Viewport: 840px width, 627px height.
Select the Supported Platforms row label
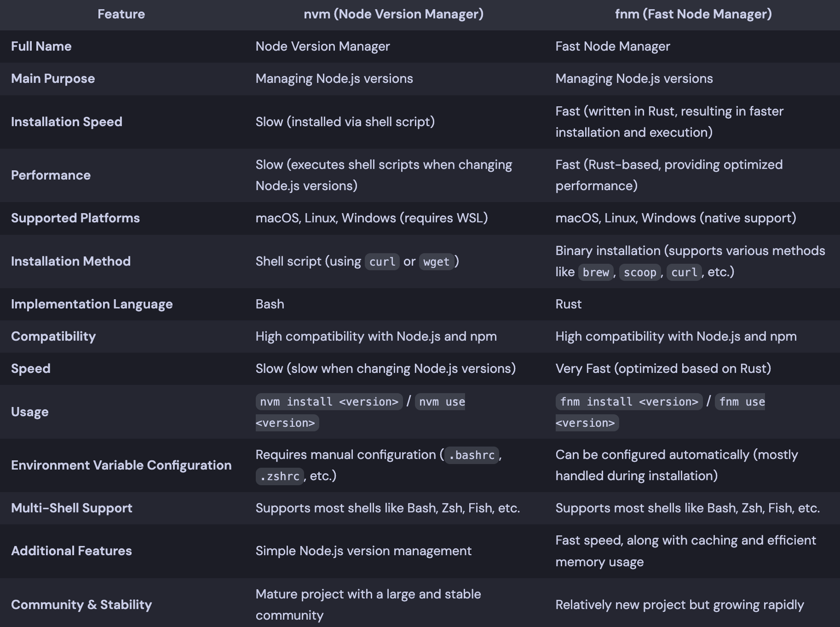point(75,218)
